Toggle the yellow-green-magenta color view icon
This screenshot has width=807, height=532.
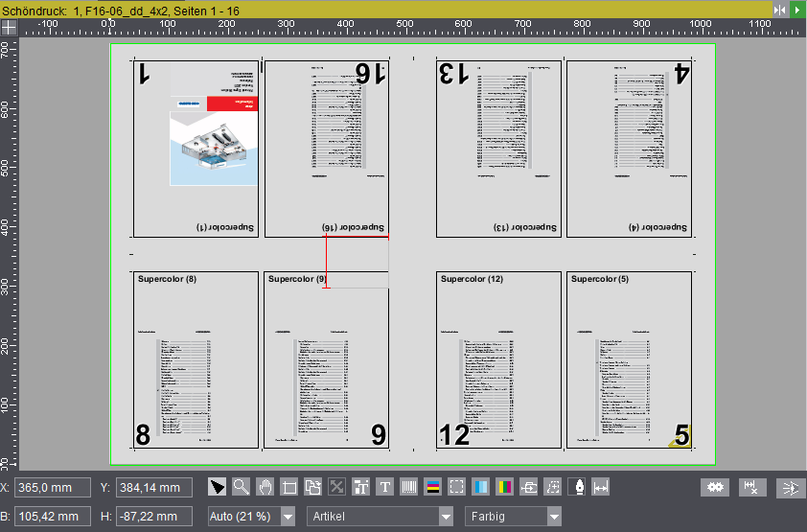pos(505,487)
